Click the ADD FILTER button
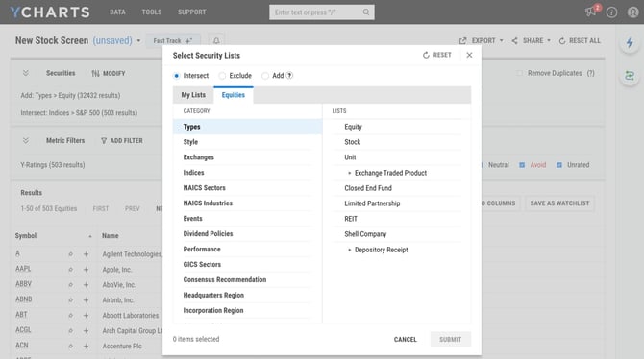Viewport: 644px width, 359px height. 122,141
